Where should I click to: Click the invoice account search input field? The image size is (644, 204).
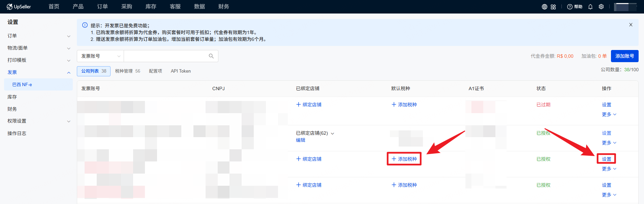click(x=165, y=56)
